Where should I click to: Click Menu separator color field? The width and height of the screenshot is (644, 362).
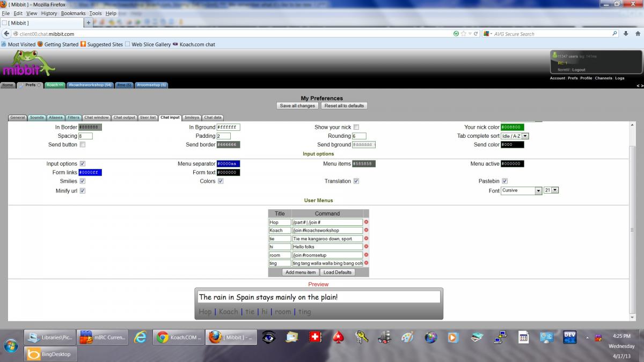pos(229,164)
